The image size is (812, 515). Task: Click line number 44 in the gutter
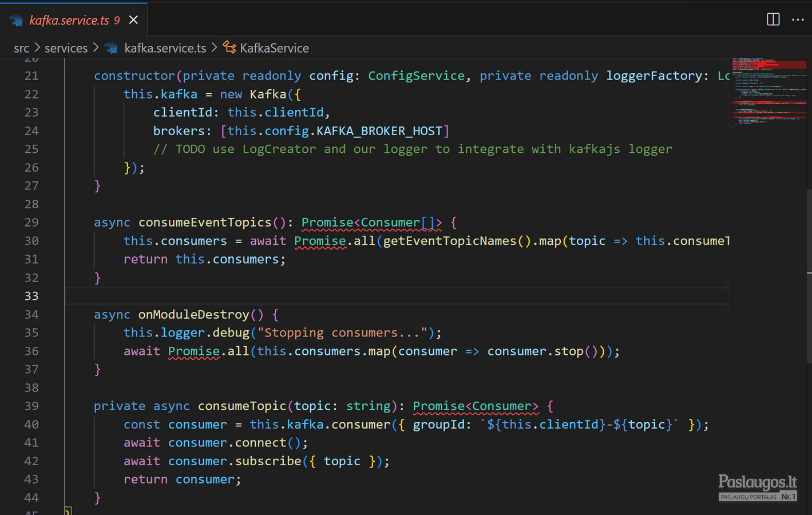pyautogui.click(x=31, y=497)
